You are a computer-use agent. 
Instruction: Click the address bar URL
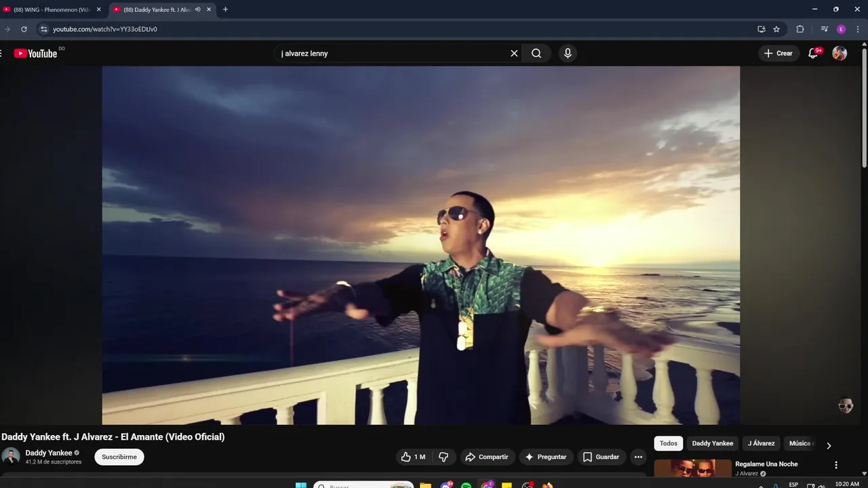[x=105, y=29]
